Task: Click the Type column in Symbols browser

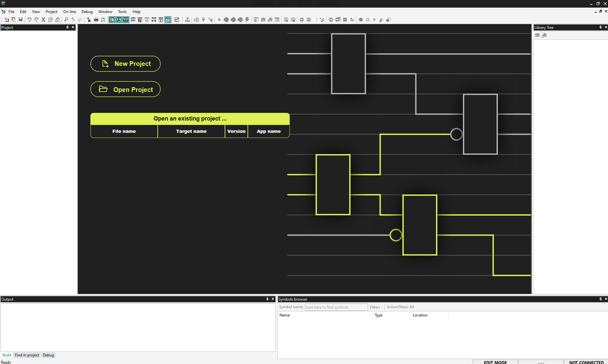Action: tap(392, 315)
